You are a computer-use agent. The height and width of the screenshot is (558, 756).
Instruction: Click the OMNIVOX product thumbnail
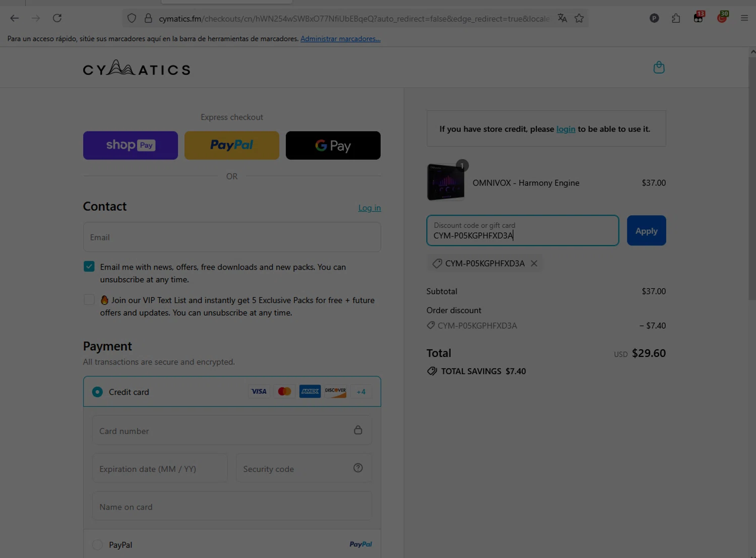point(446,182)
